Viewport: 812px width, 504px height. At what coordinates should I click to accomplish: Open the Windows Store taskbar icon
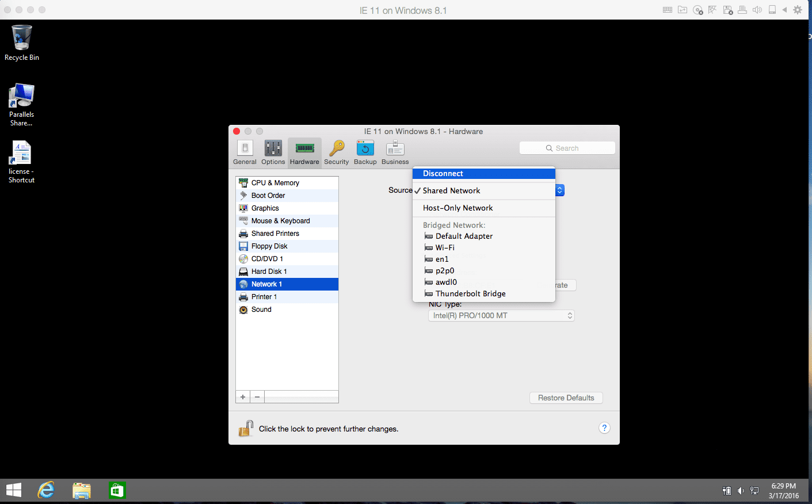click(117, 490)
